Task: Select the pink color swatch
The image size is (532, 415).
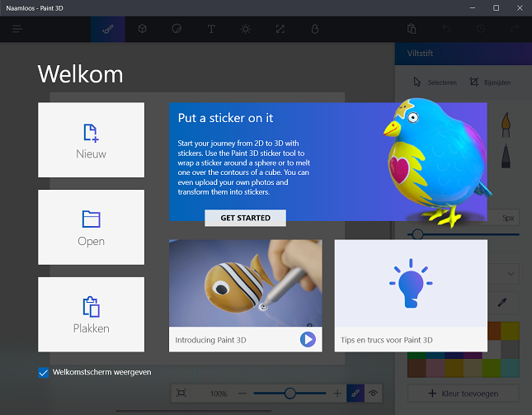Action: [435, 369]
